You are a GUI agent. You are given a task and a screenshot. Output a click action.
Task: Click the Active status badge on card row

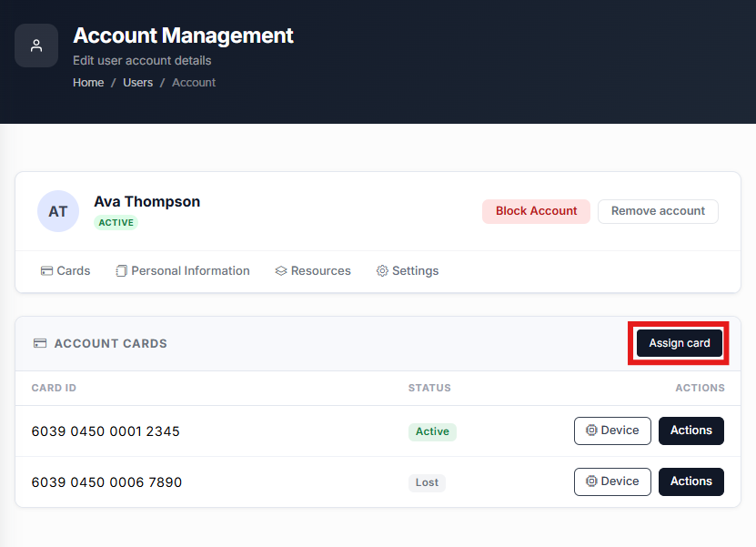(x=432, y=431)
